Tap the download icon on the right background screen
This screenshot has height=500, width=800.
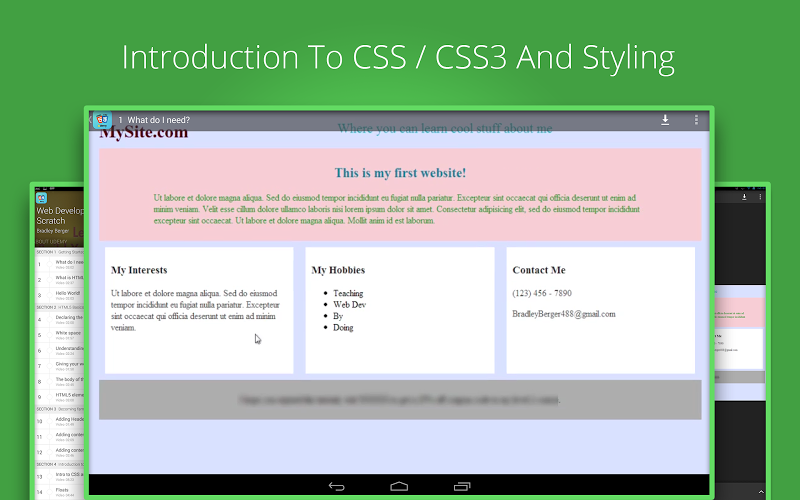pyautogui.click(x=743, y=196)
